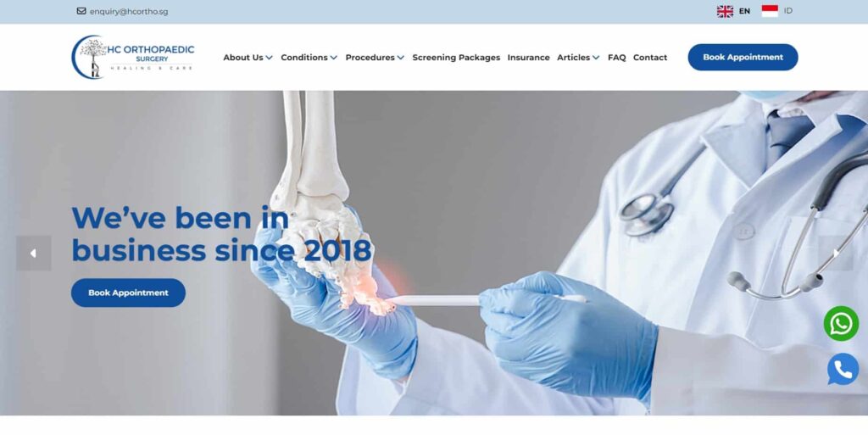Click the HC Orthopaedic Surgery logo
The image size is (868, 435).
click(x=133, y=57)
